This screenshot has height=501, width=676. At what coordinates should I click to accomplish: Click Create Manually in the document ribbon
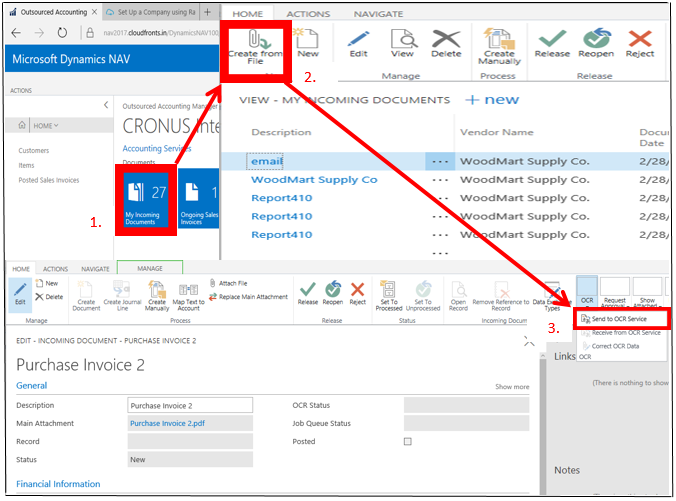coord(157,296)
